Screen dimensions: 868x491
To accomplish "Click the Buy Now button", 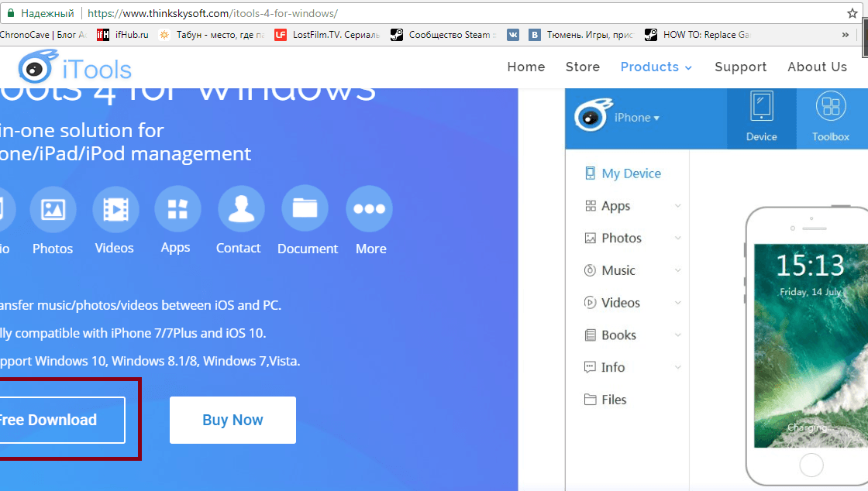I will [232, 420].
